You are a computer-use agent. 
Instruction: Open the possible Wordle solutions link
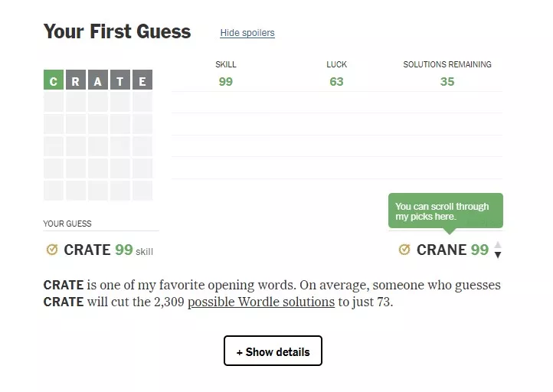(x=261, y=302)
